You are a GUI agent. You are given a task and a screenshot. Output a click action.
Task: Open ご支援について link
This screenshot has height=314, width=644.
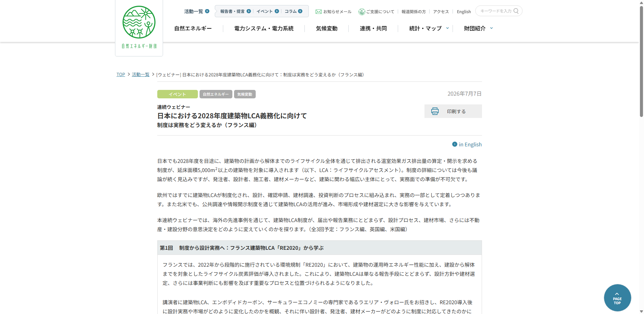[x=380, y=12]
